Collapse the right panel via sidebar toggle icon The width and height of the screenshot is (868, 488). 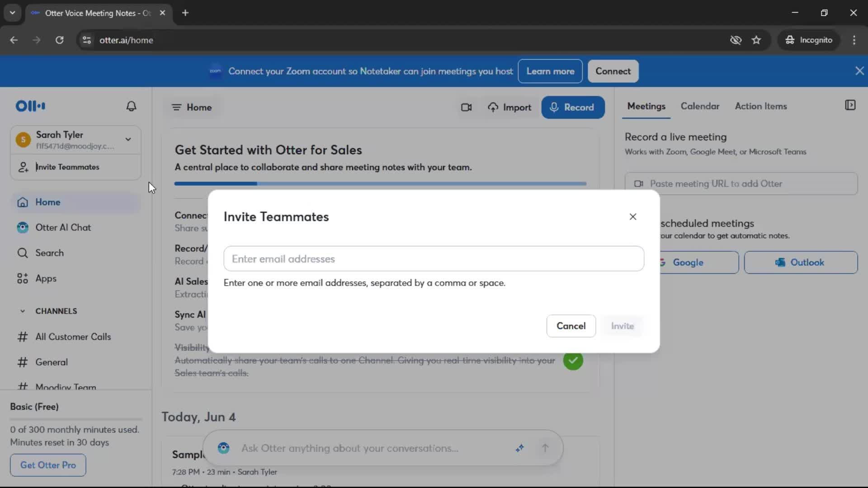pos(850,105)
